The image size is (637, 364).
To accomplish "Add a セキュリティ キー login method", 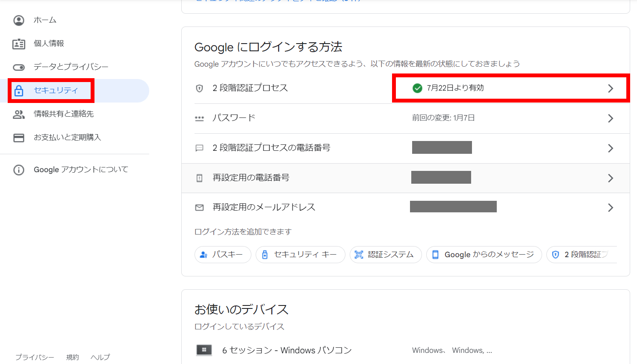I will (300, 255).
